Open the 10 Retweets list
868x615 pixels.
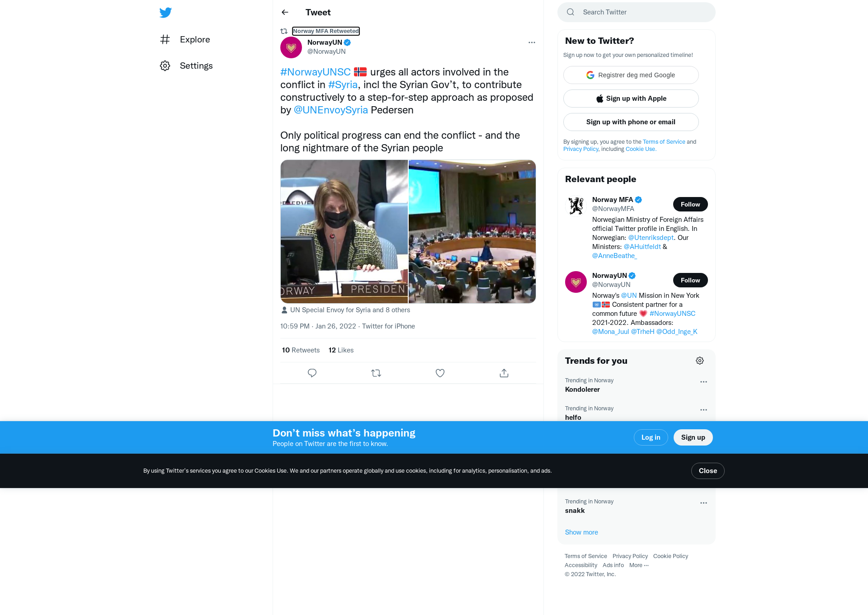tap(301, 350)
